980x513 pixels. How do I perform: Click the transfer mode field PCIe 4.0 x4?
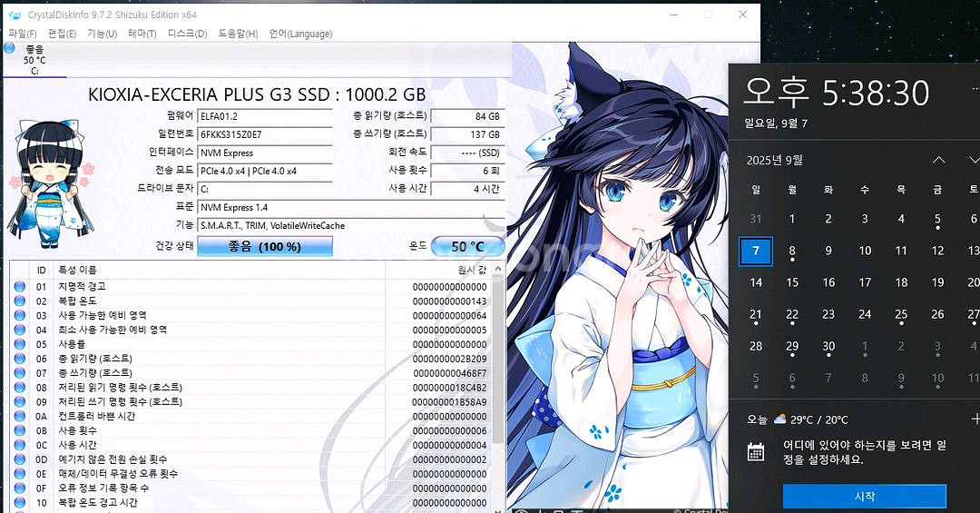265,171
